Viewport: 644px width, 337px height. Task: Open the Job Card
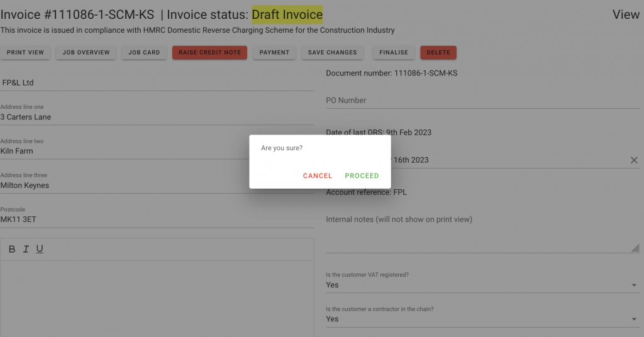144,53
